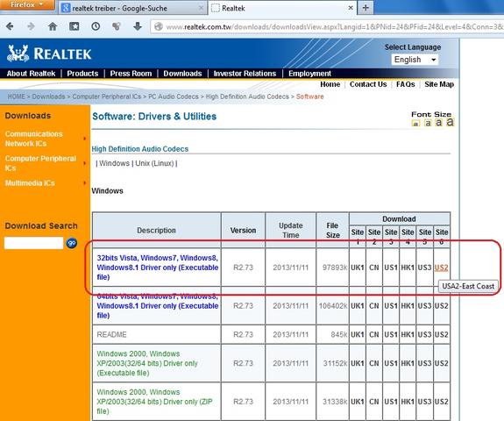Image resolution: width=504 pixels, height=421 pixels.
Task: Open Press Room menu
Action: [x=131, y=74]
